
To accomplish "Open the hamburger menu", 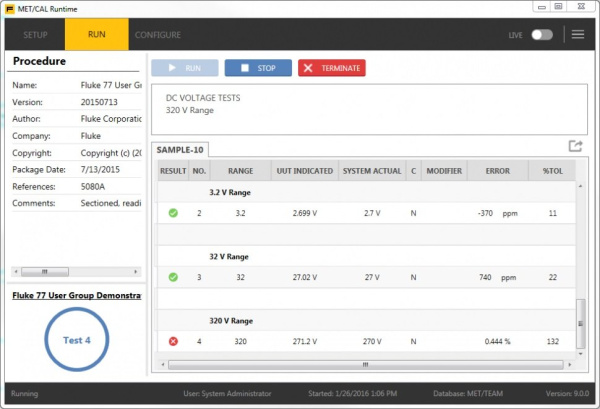I will (577, 35).
